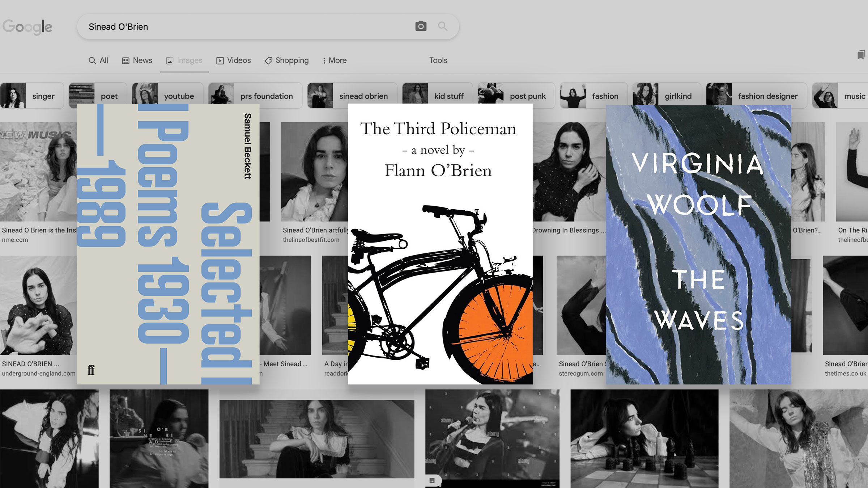Open The Third Policeman book cover

pos(440,244)
